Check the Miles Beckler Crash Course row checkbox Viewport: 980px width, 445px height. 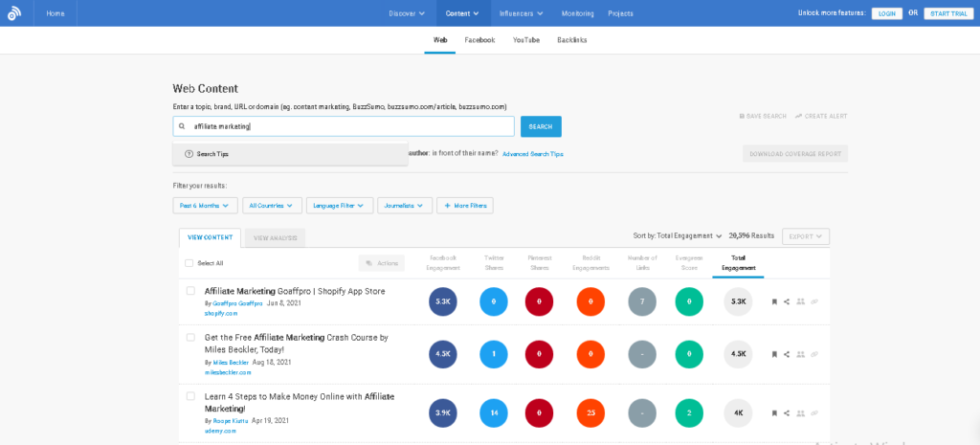pyautogui.click(x=190, y=338)
